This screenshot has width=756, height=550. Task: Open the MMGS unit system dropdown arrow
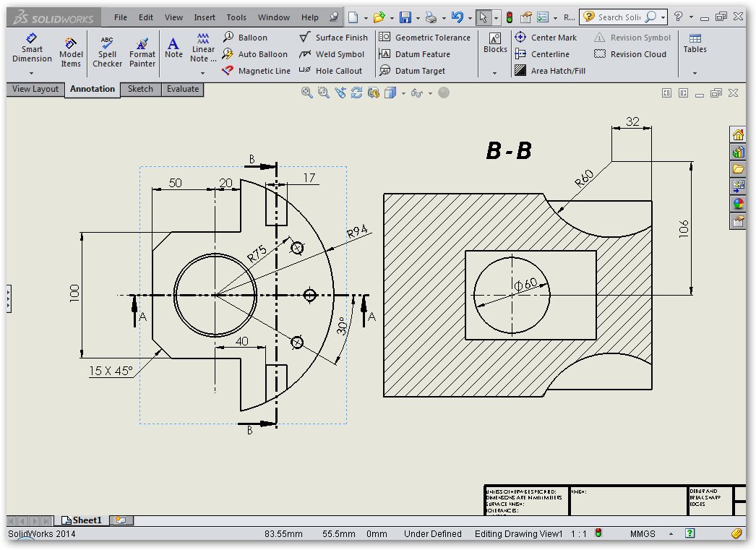click(671, 533)
